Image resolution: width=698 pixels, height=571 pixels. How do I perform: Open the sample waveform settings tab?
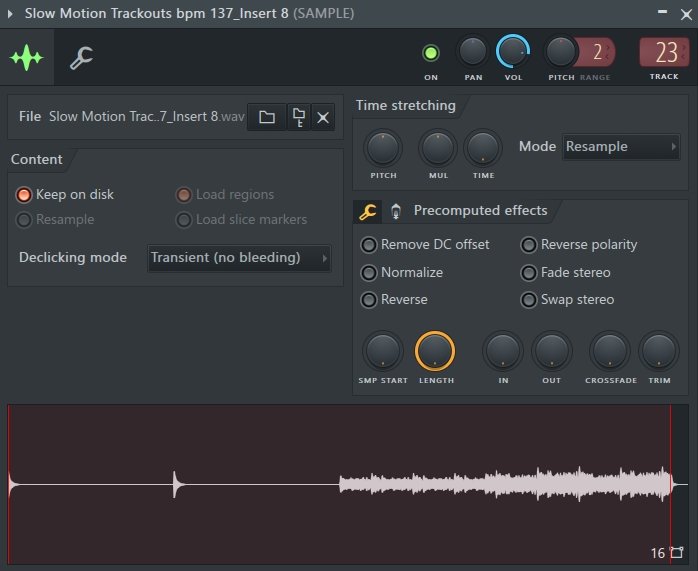pyautogui.click(x=27, y=57)
